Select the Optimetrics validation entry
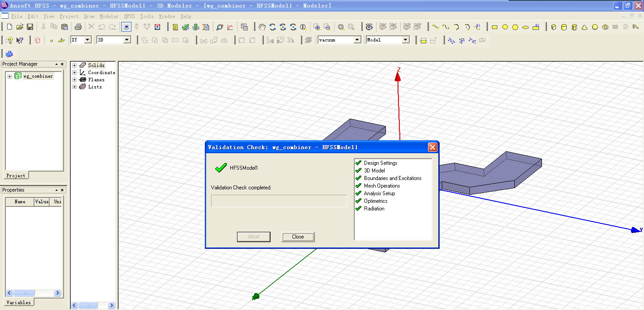 point(371,201)
